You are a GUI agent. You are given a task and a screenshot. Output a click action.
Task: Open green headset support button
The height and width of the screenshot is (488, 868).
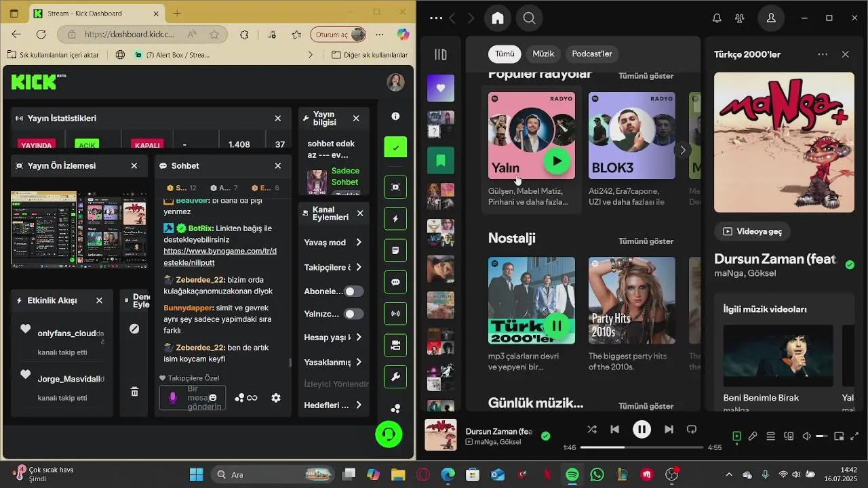[x=389, y=434]
